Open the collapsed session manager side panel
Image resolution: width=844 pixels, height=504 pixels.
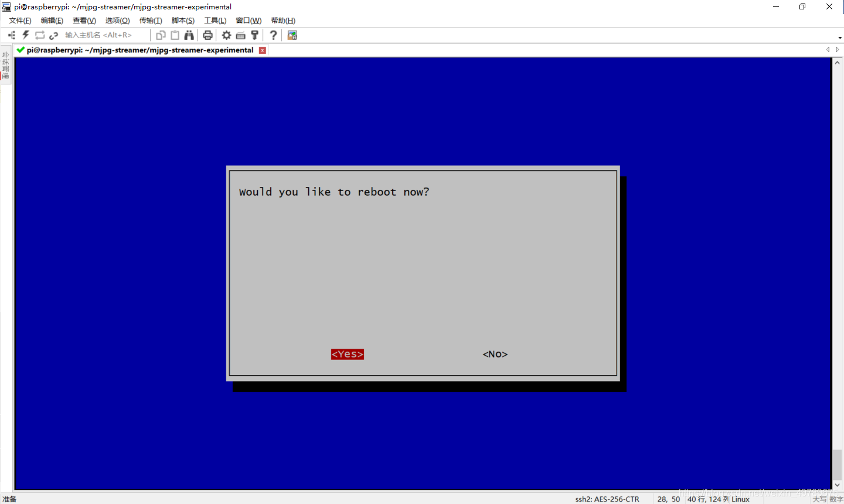(x=5, y=65)
